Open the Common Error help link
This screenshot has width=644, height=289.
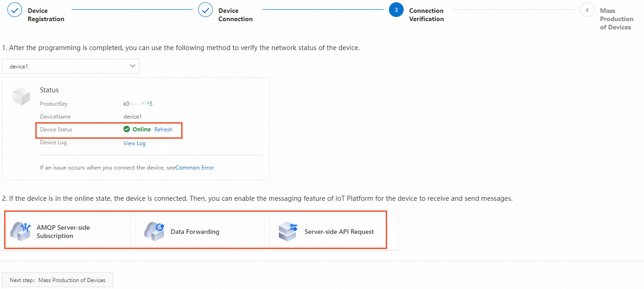(x=194, y=168)
